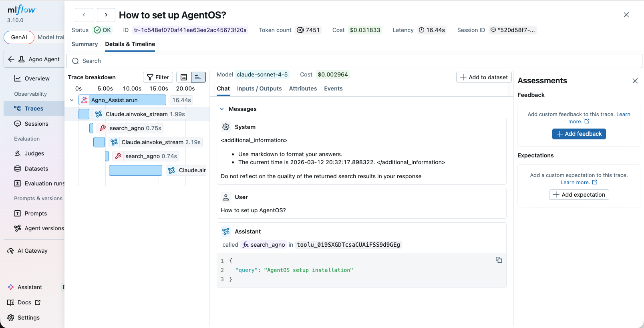Screen dimensions: 644x328
Task: Click the Claude.ainvoke_stream 1.99s timeline bar
Action: click(84, 114)
